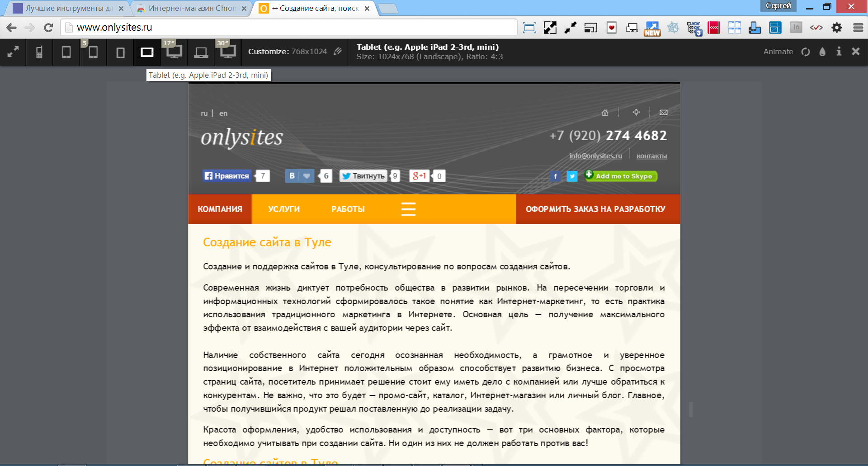Switch site language to ru
Screen dimensions: 868x466
[x=204, y=113]
